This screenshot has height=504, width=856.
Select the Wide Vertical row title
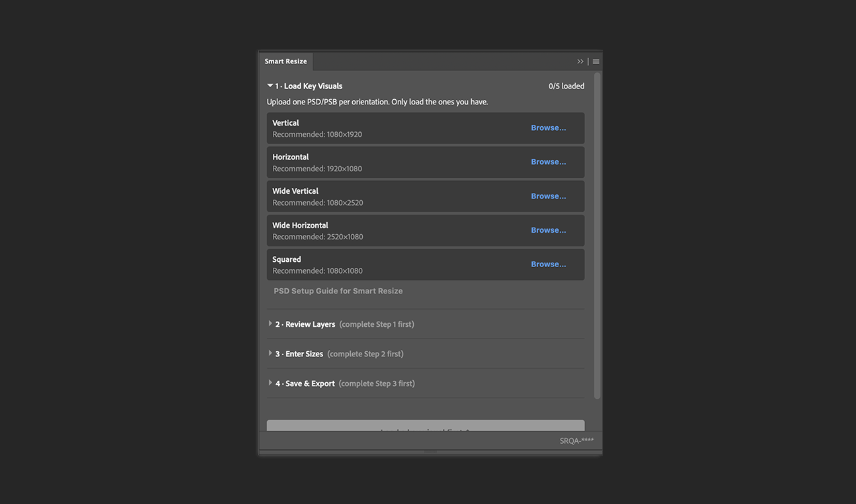(295, 191)
